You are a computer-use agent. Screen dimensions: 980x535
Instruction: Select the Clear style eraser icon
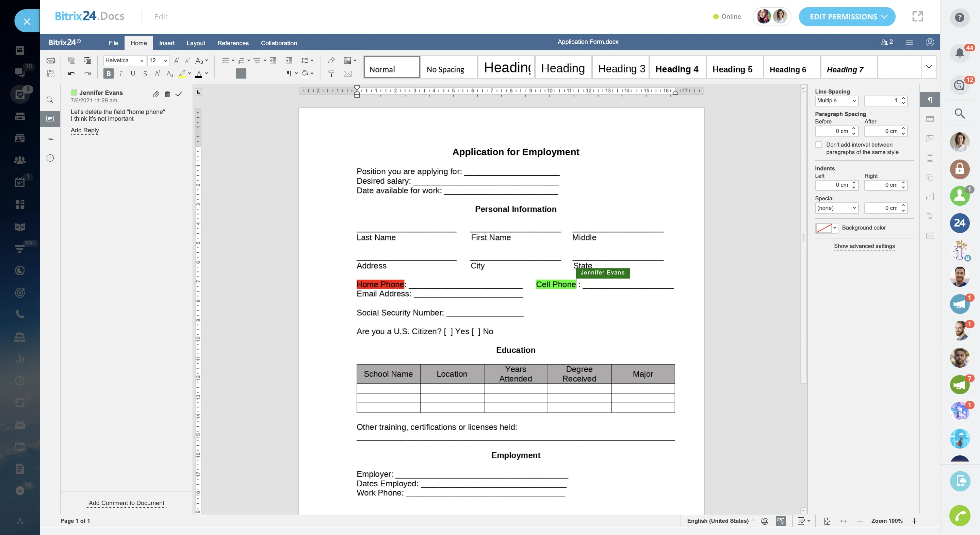[x=331, y=61]
